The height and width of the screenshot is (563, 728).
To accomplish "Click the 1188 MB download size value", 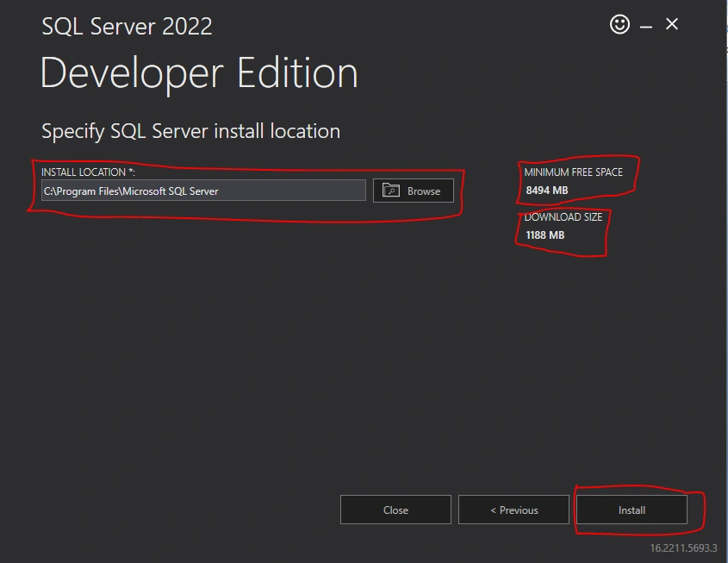I will 544,235.
